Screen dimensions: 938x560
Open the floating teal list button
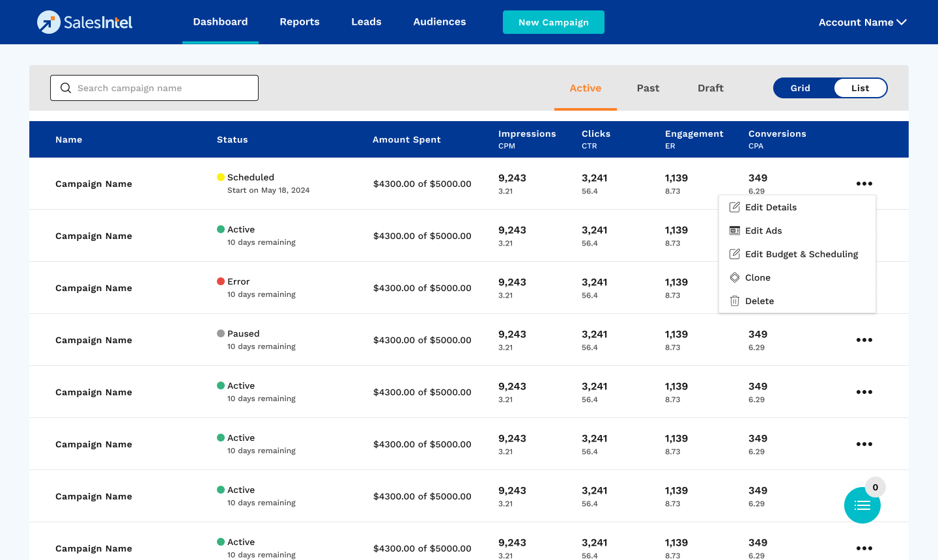click(862, 505)
